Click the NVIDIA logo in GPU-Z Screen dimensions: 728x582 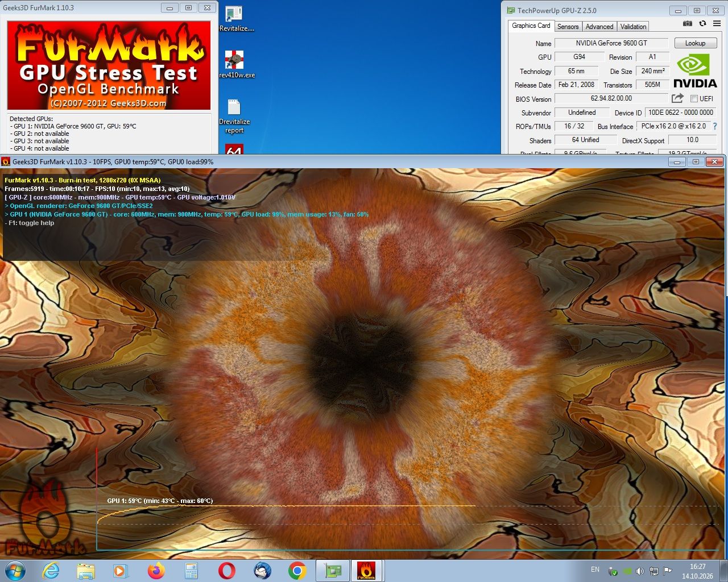pyautogui.click(x=695, y=71)
